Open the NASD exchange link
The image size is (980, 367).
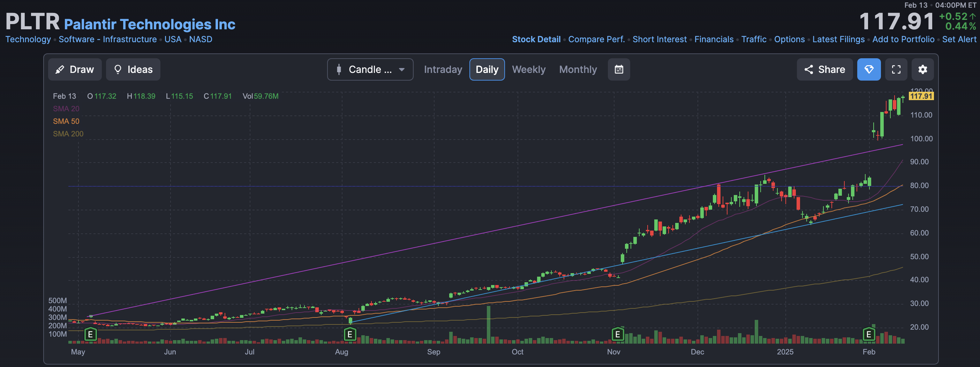pyautogui.click(x=201, y=39)
